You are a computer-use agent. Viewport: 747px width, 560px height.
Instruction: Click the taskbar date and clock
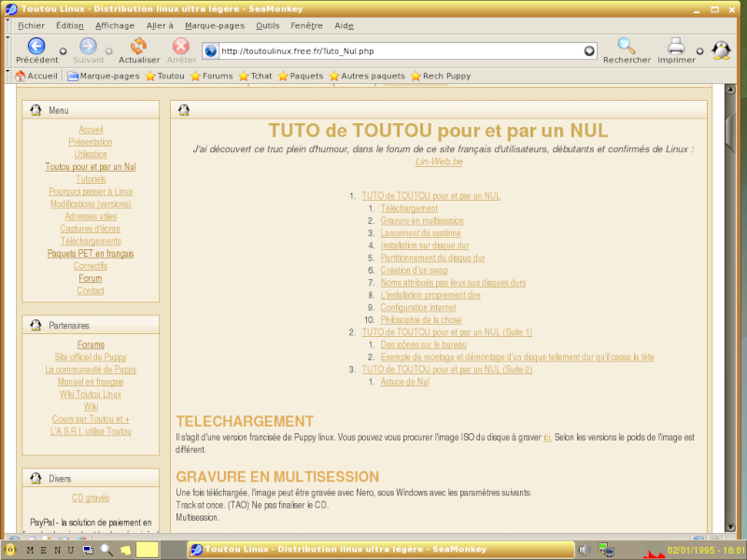point(706,550)
